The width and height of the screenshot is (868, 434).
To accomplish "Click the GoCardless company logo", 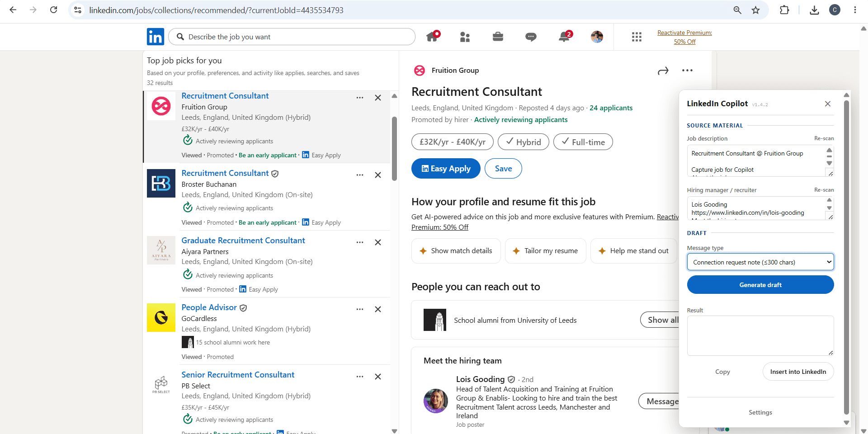I will pos(161,317).
